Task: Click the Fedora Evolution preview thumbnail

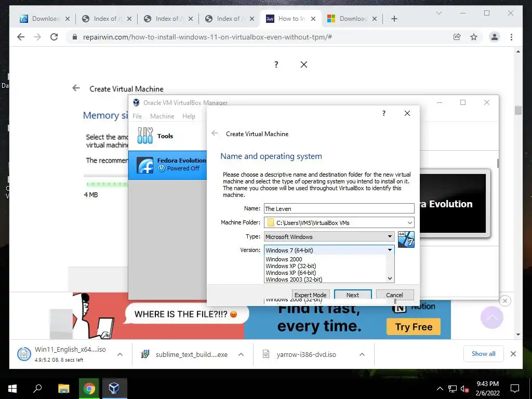Action: (453, 204)
